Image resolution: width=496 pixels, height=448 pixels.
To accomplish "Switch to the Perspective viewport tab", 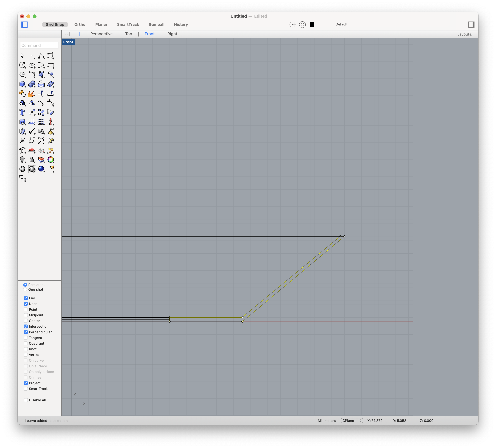I will pos(101,34).
